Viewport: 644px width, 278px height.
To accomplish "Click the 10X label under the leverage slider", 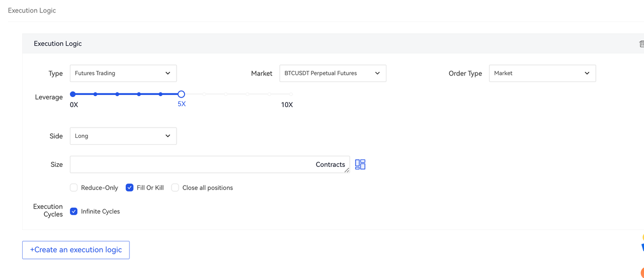I will click(287, 105).
